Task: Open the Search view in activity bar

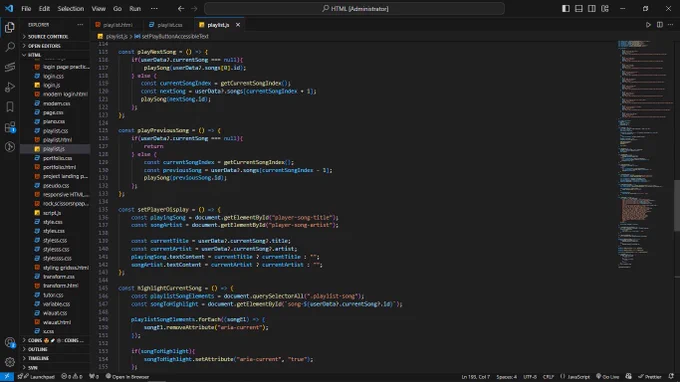Action: pos(10,47)
